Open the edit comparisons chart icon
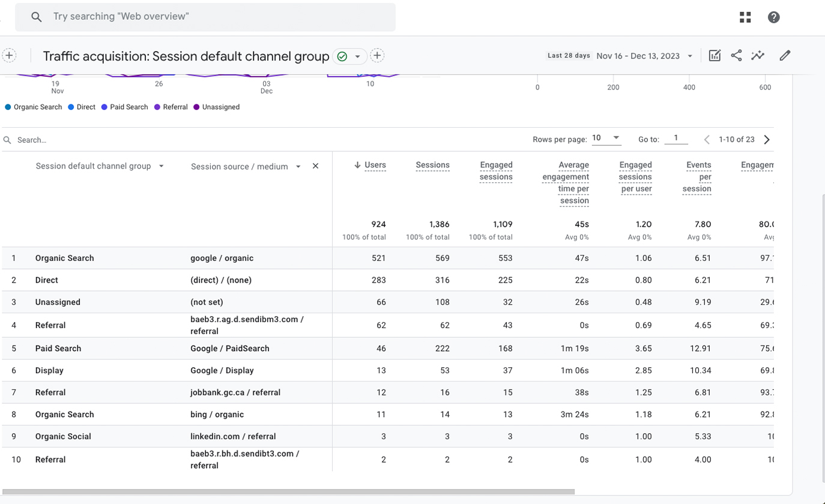Image resolution: width=825 pixels, height=504 pixels. pyautogui.click(x=715, y=56)
